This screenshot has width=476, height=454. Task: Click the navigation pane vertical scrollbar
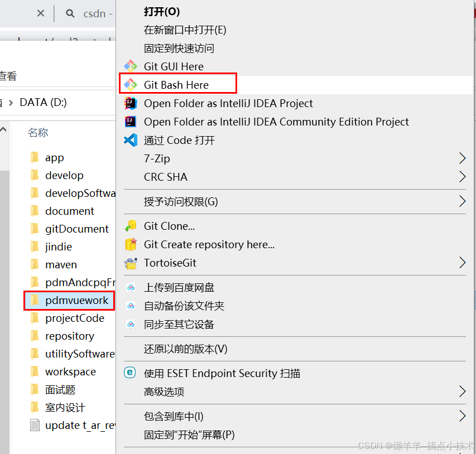[4, 312]
